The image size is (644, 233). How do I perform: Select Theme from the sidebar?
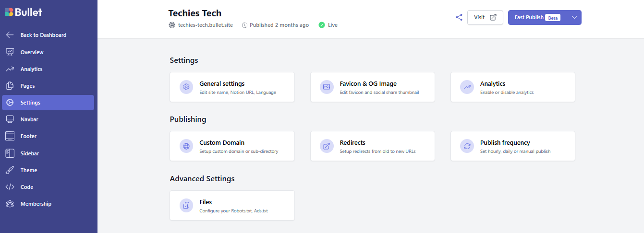28,170
